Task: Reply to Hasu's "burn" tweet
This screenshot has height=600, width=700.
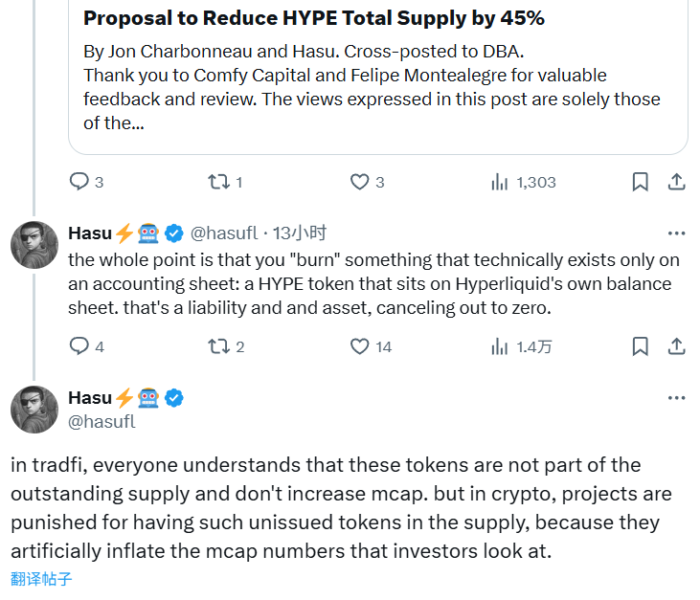Action: pos(79,346)
